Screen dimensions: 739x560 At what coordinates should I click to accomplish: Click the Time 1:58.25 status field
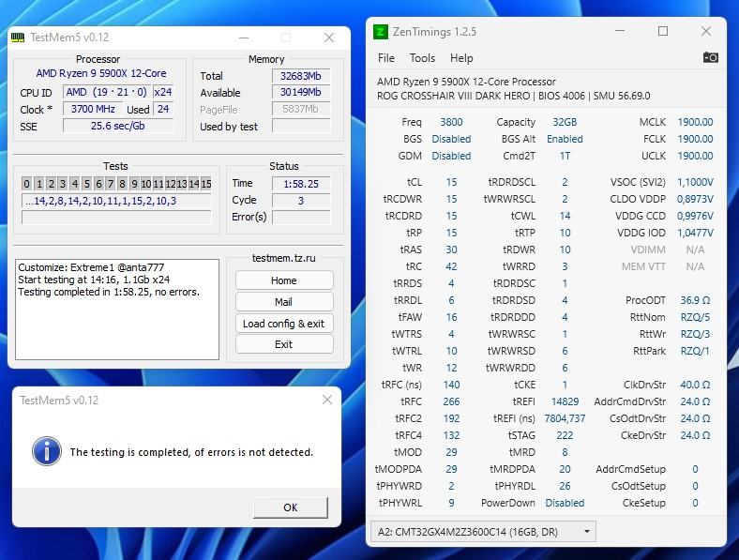click(x=301, y=183)
